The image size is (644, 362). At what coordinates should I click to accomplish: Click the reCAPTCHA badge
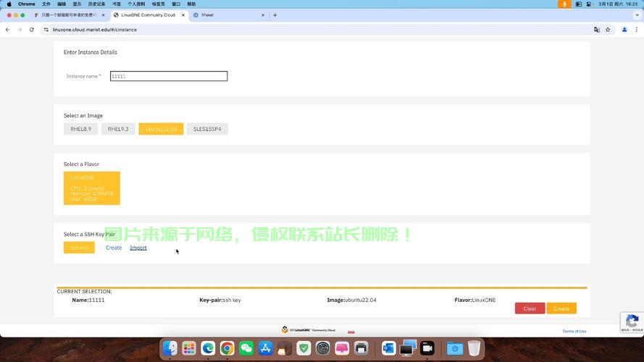click(632, 322)
